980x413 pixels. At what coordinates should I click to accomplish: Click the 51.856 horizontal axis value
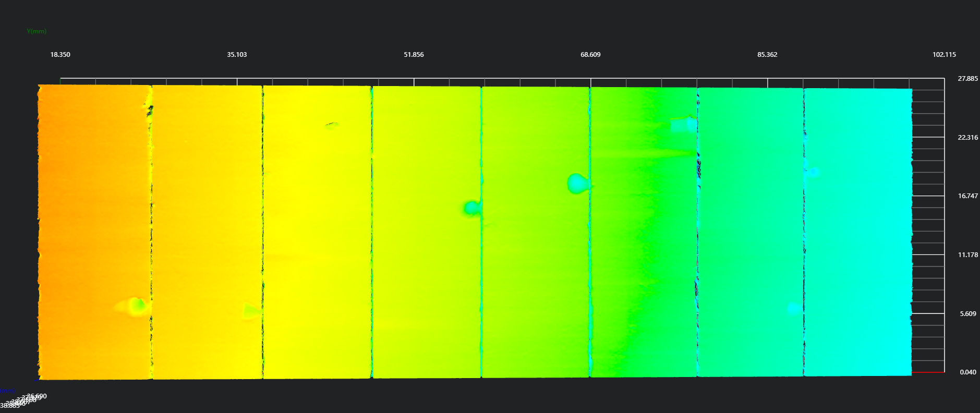pos(414,55)
